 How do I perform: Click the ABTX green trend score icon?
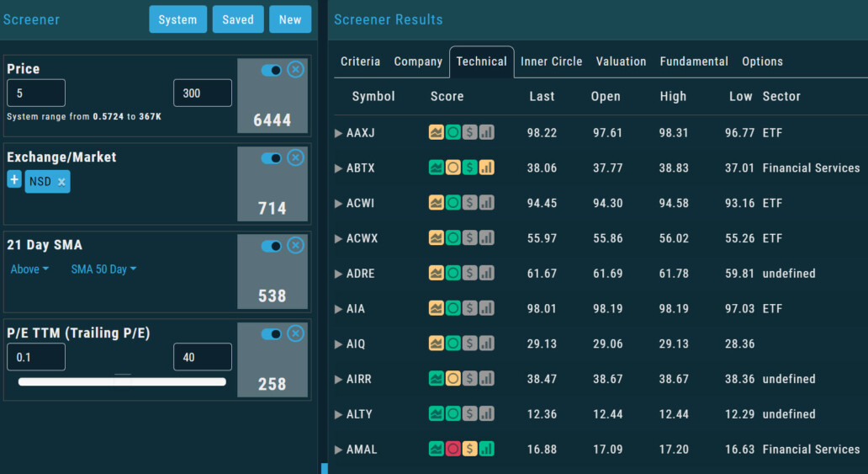[x=437, y=168]
